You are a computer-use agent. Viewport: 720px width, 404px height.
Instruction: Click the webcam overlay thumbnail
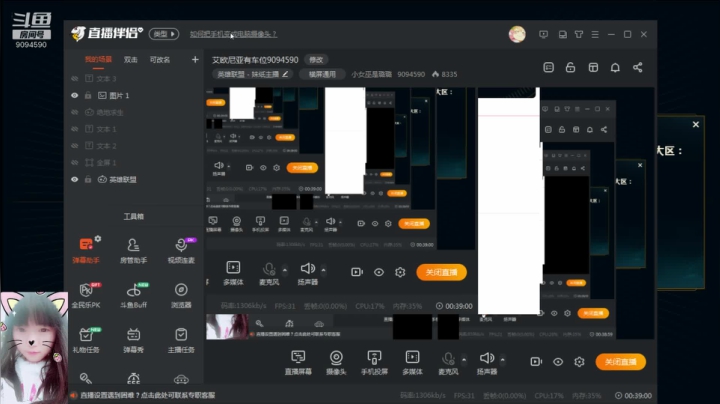(x=34, y=348)
